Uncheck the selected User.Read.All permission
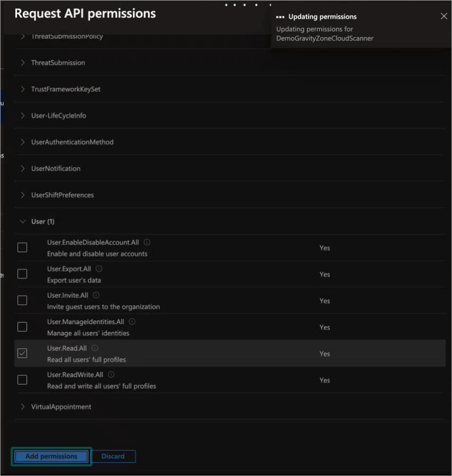The width and height of the screenshot is (452, 476). click(22, 353)
